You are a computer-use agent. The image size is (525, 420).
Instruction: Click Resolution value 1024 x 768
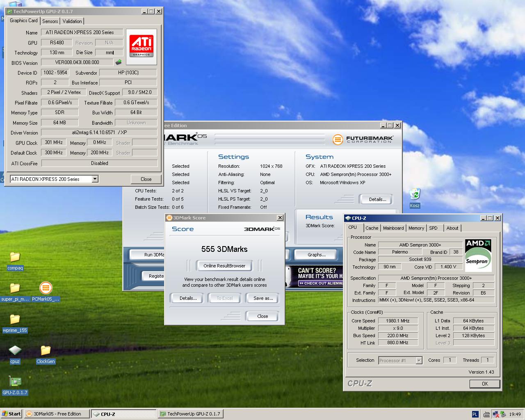(x=271, y=166)
